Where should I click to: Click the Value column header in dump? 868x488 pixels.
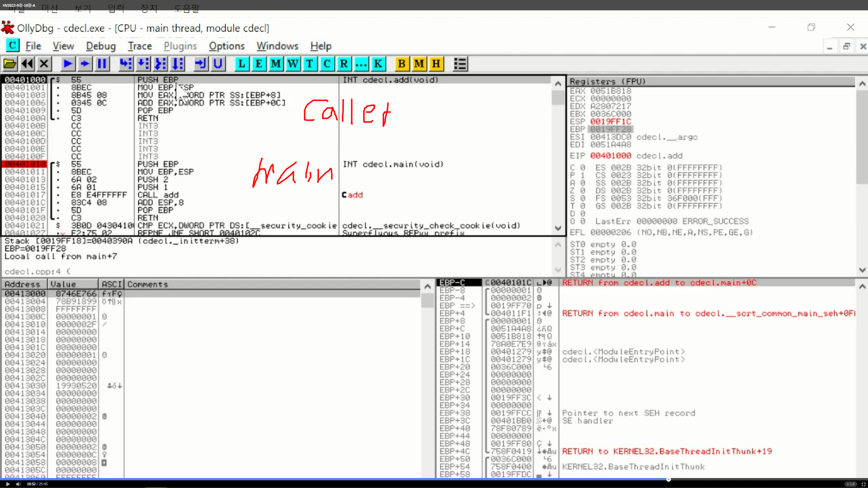[x=73, y=284]
